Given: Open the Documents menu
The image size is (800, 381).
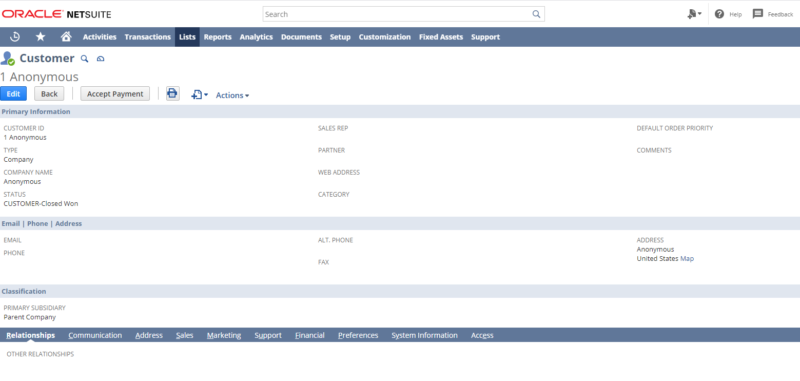Looking at the screenshot, I should (x=302, y=37).
